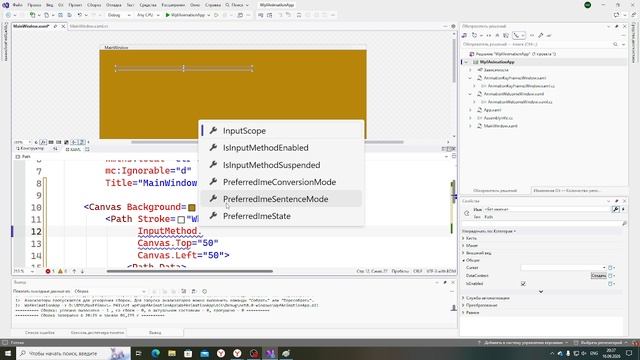The image size is (640, 360).
Task: Collapse the Общие category
Action: tap(464, 260)
